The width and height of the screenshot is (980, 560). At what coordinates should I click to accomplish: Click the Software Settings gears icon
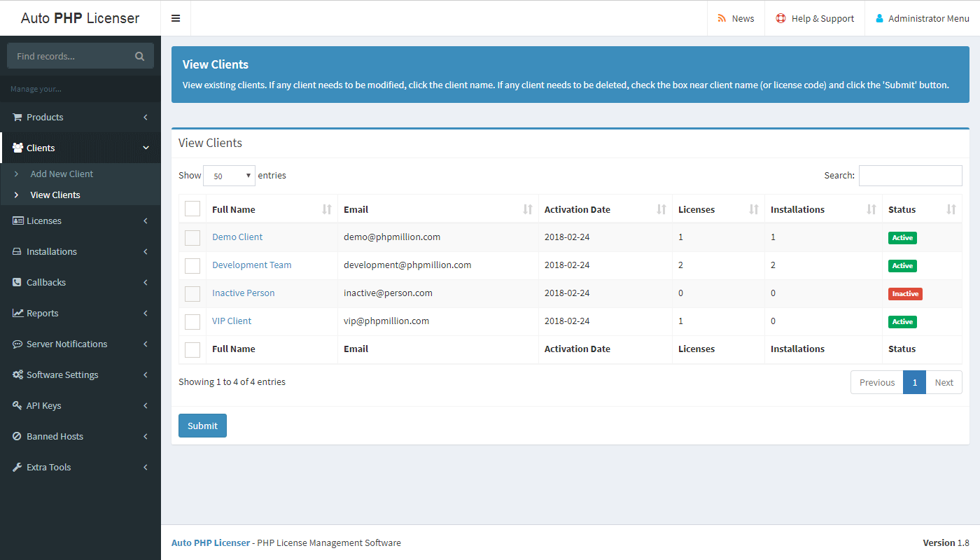(16, 374)
